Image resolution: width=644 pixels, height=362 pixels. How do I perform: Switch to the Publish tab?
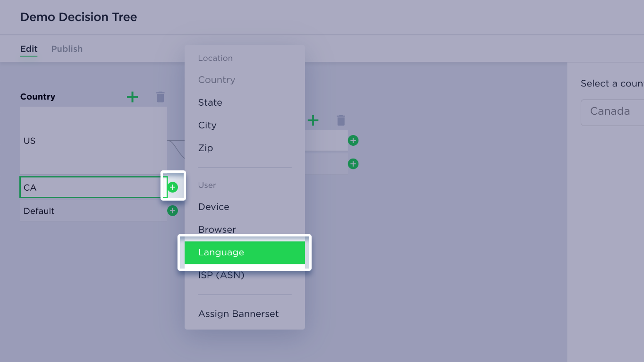pyautogui.click(x=67, y=49)
